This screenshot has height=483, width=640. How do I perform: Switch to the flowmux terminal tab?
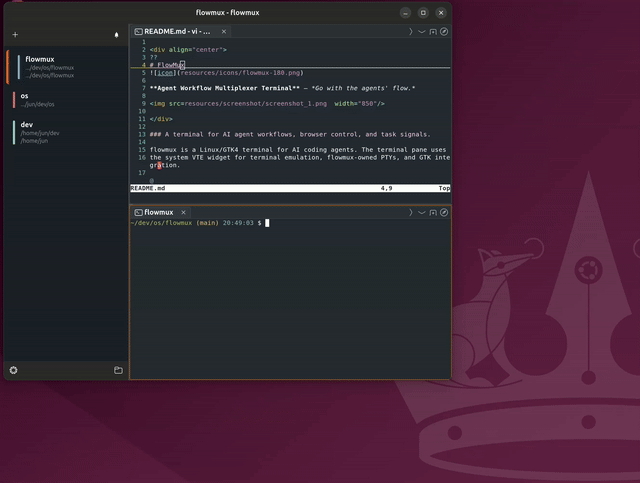click(160, 212)
